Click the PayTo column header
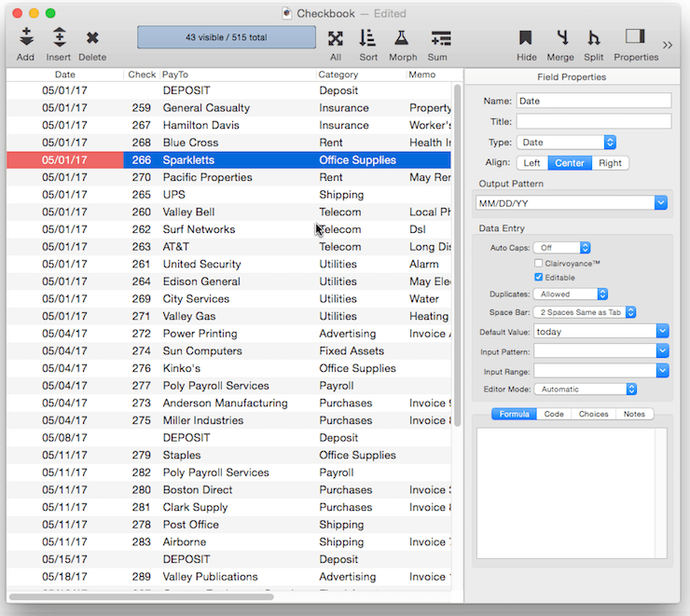Screen dimensions: 690x616 click(x=238, y=75)
